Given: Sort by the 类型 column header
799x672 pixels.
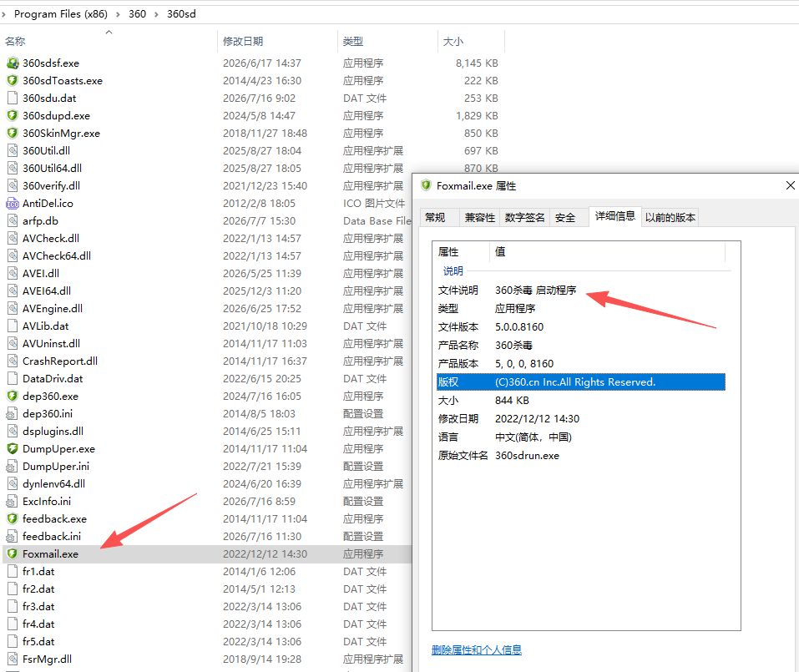Looking at the screenshot, I should click(x=387, y=41).
